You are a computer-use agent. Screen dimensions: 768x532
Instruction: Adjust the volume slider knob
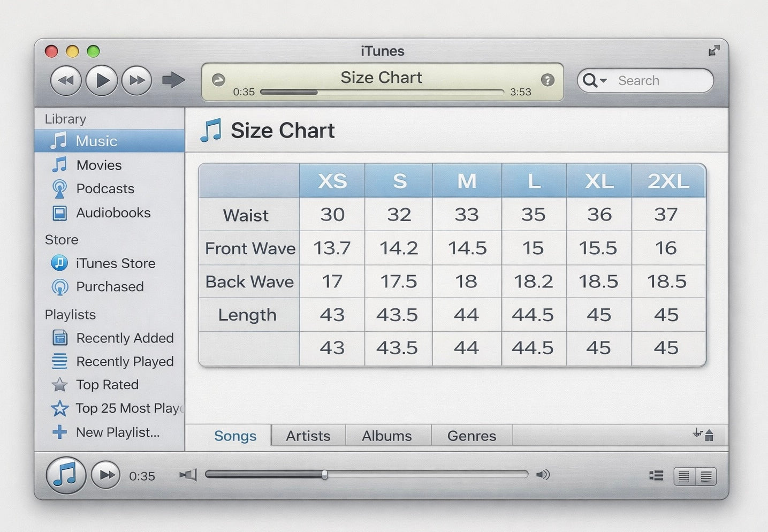[x=324, y=475]
